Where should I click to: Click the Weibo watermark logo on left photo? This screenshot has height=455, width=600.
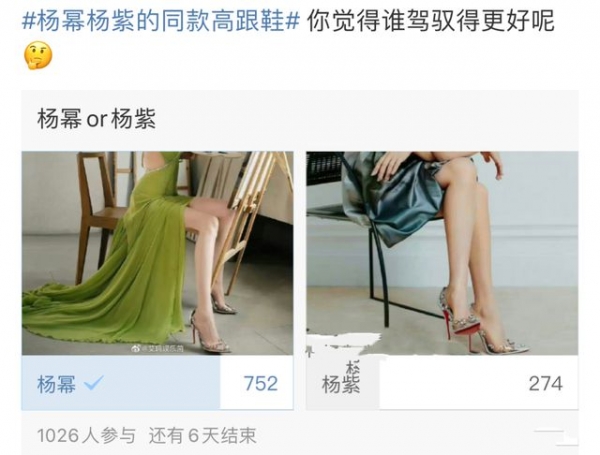tap(136, 348)
